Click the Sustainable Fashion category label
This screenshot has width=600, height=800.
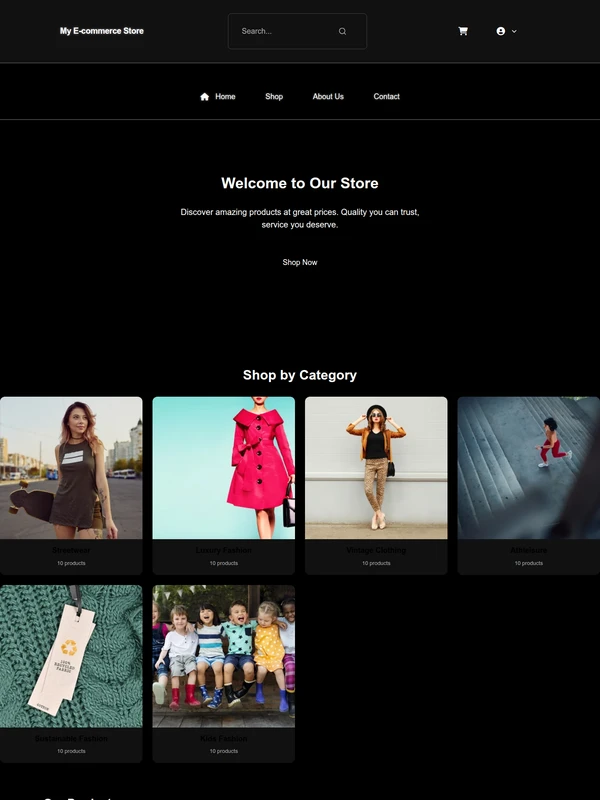point(71,738)
